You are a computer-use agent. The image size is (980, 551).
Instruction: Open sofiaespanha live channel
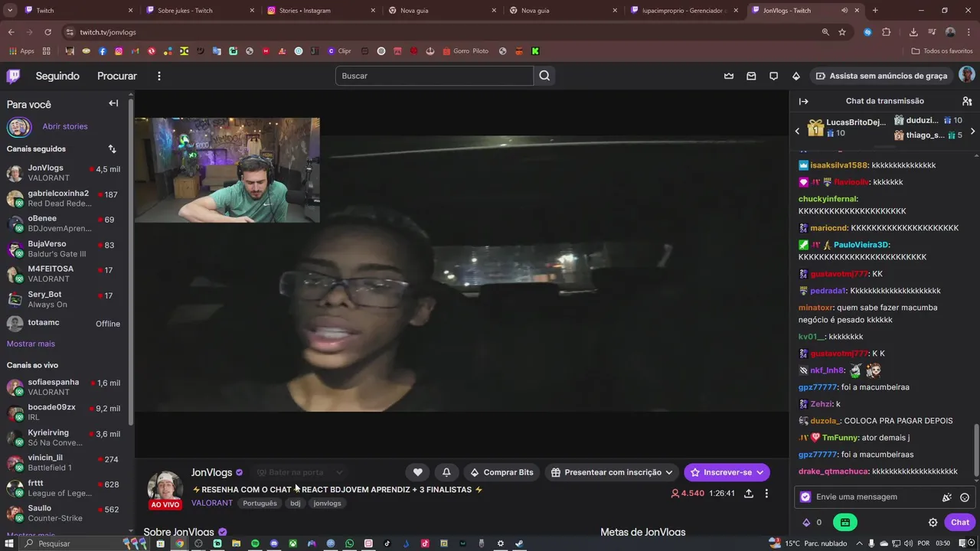pos(64,386)
